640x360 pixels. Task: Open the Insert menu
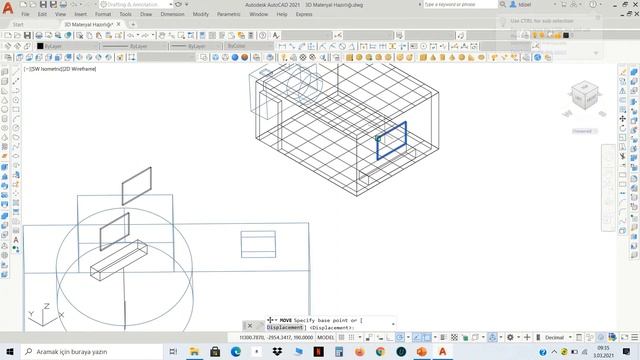click(80, 14)
